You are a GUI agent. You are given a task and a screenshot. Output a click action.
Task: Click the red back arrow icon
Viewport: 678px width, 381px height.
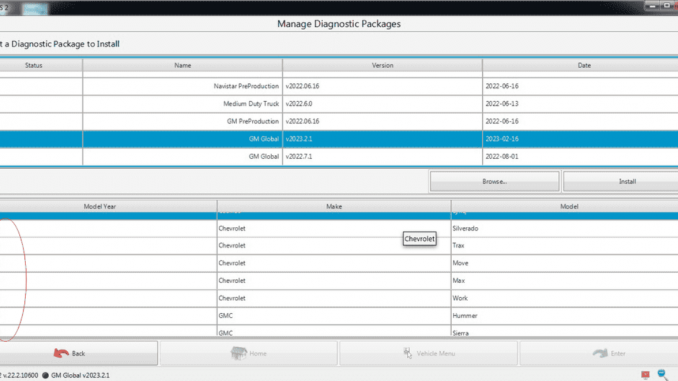coord(61,353)
